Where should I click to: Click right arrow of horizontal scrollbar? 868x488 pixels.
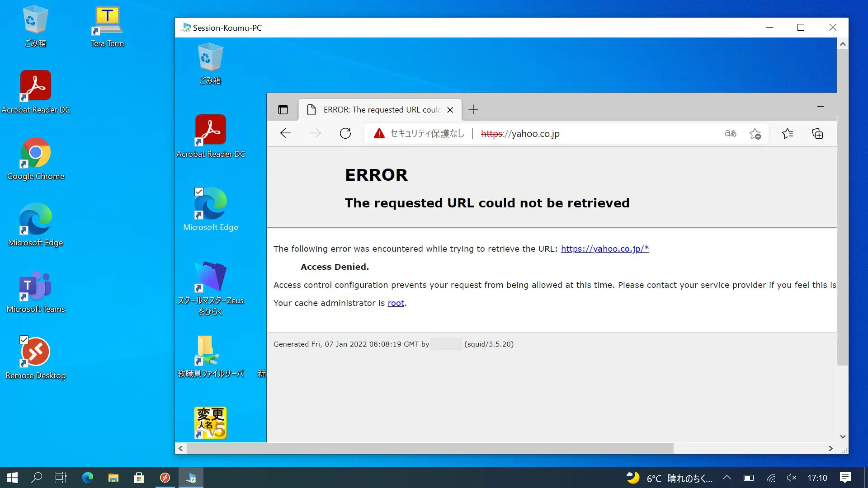(x=830, y=448)
